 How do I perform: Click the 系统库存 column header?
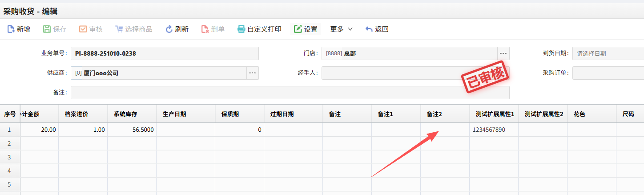click(132, 114)
